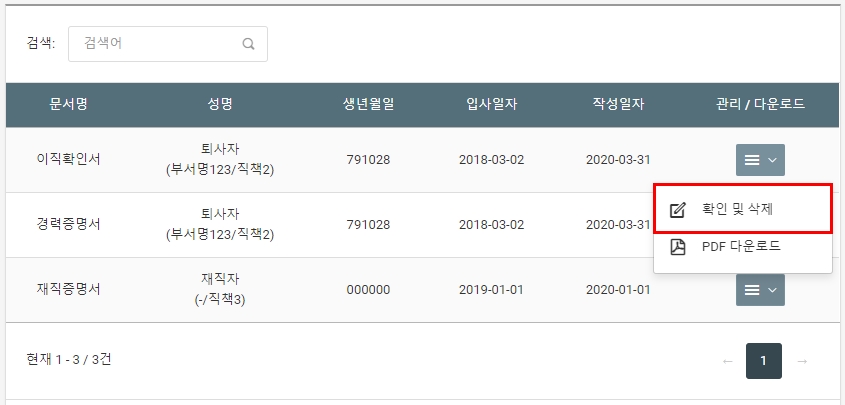Sort by 작성일자 column header
845x405 pixels.
coord(618,104)
